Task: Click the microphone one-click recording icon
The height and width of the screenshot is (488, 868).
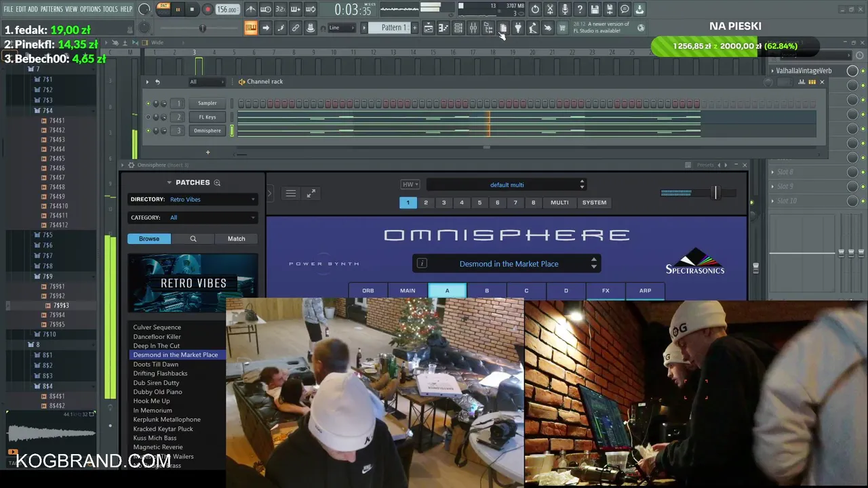Action: 565,9
